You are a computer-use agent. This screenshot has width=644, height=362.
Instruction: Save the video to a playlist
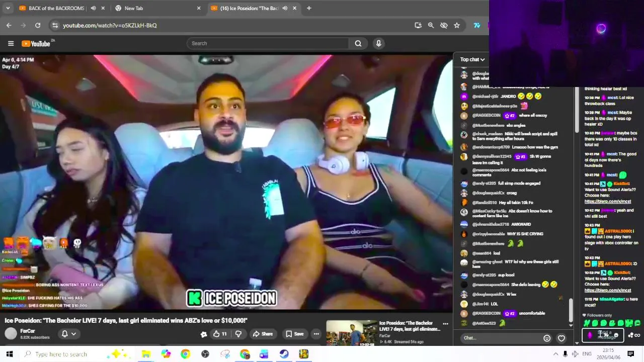click(295, 334)
